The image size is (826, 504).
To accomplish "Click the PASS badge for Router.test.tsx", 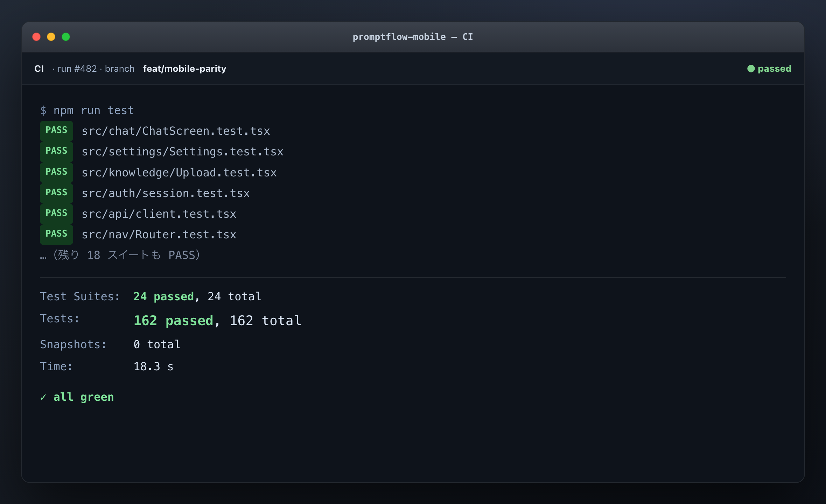I will [56, 234].
